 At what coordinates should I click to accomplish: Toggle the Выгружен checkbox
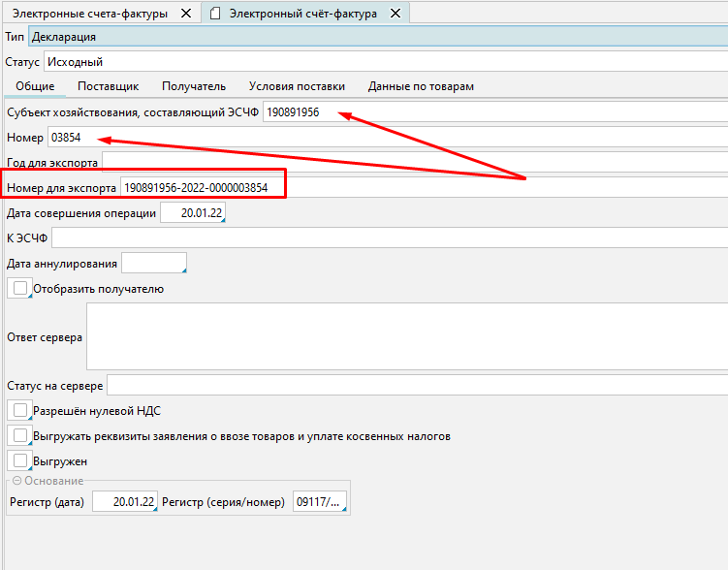[x=20, y=461]
